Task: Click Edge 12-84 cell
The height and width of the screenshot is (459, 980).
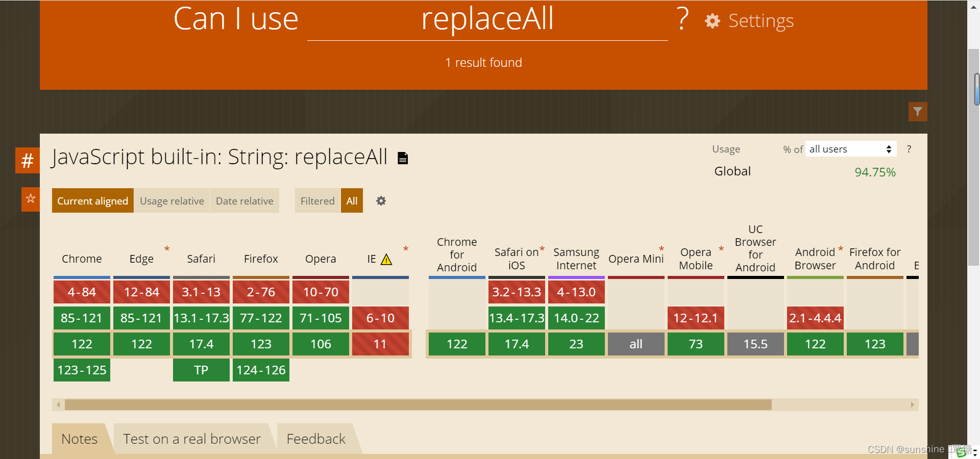Action: coord(141,292)
